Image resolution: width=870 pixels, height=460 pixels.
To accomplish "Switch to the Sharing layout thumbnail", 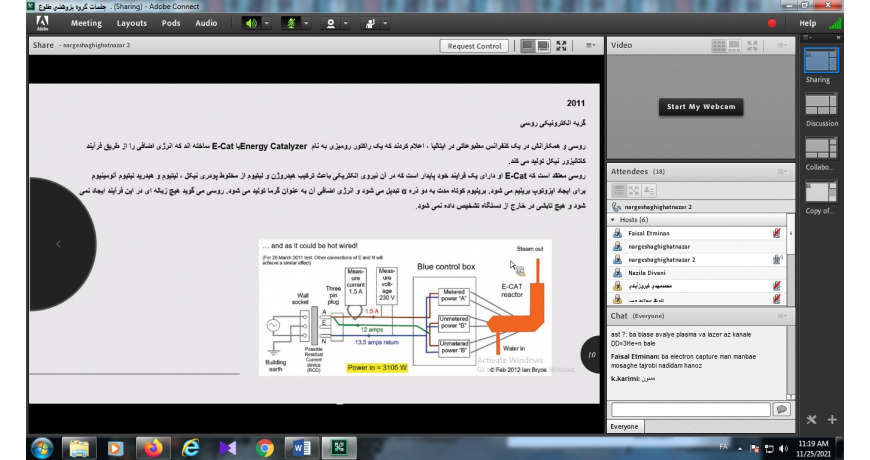I will (821, 60).
